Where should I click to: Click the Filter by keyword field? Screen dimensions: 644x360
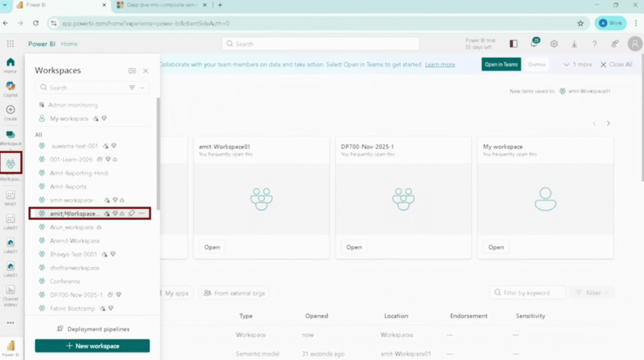click(528, 293)
